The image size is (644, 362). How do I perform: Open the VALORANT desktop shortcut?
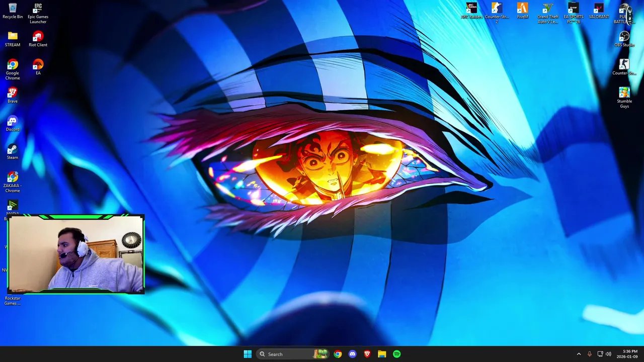click(598, 11)
